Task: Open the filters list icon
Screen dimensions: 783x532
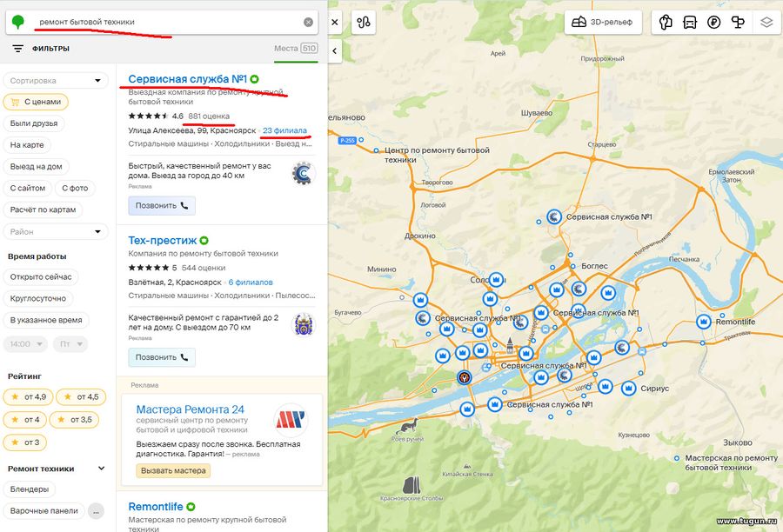Action: [x=18, y=49]
